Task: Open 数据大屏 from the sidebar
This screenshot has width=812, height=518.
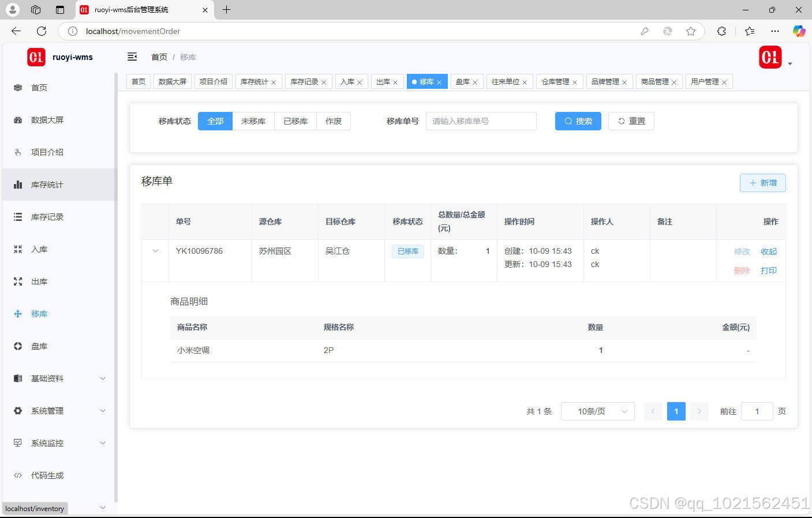Action: [47, 120]
